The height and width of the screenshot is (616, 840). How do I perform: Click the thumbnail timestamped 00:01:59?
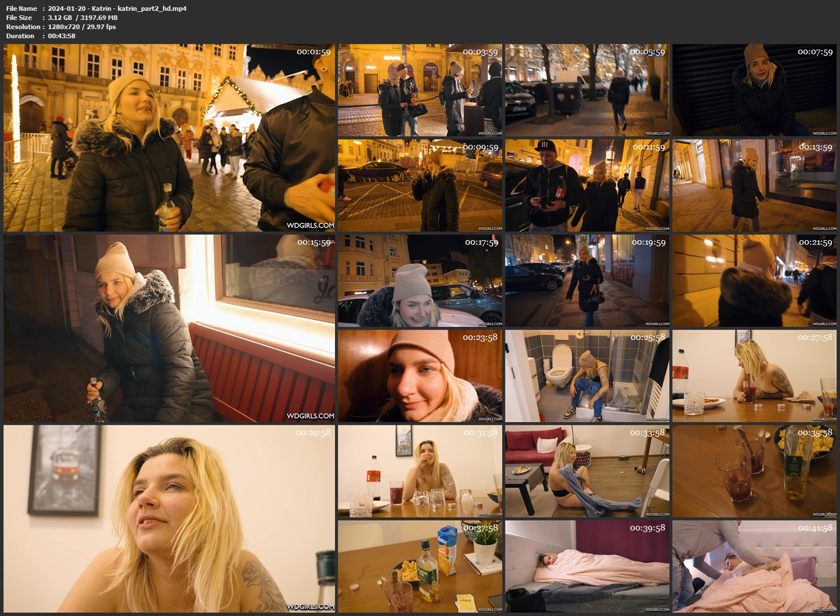pos(169,138)
